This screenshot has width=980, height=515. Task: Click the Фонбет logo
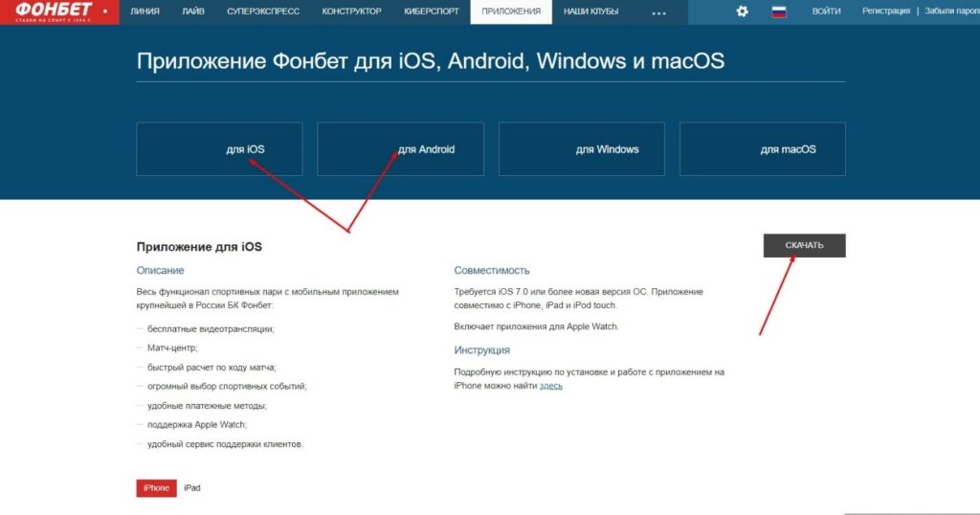[54, 11]
